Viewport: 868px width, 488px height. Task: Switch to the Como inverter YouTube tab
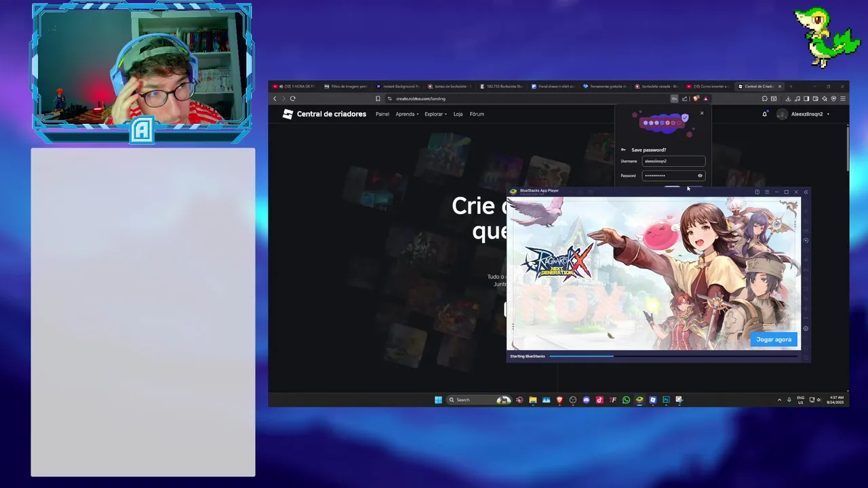(x=709, y=86)
